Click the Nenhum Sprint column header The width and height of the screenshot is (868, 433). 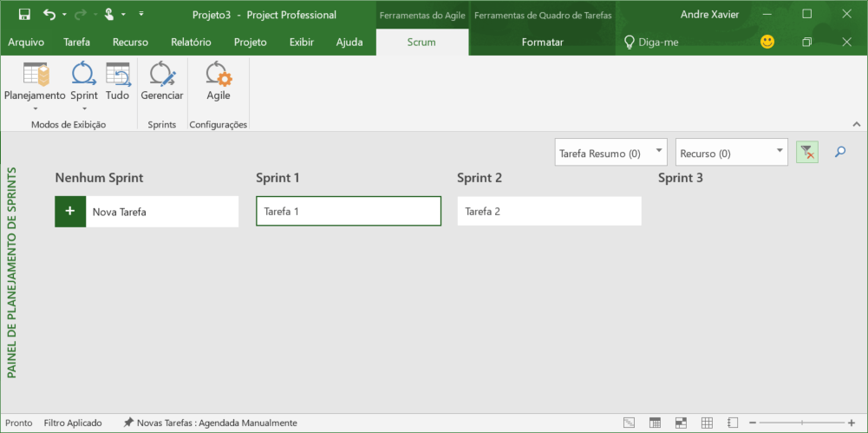(100, 178)
